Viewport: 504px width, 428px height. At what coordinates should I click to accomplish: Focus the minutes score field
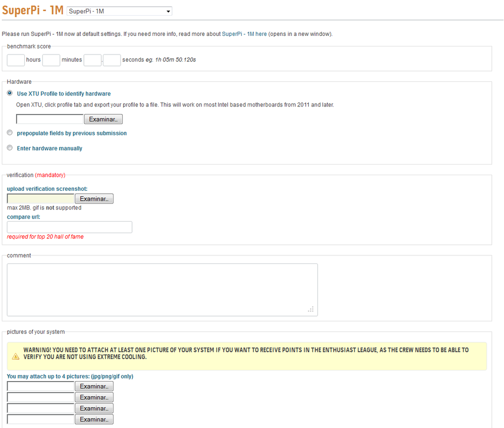51,60
